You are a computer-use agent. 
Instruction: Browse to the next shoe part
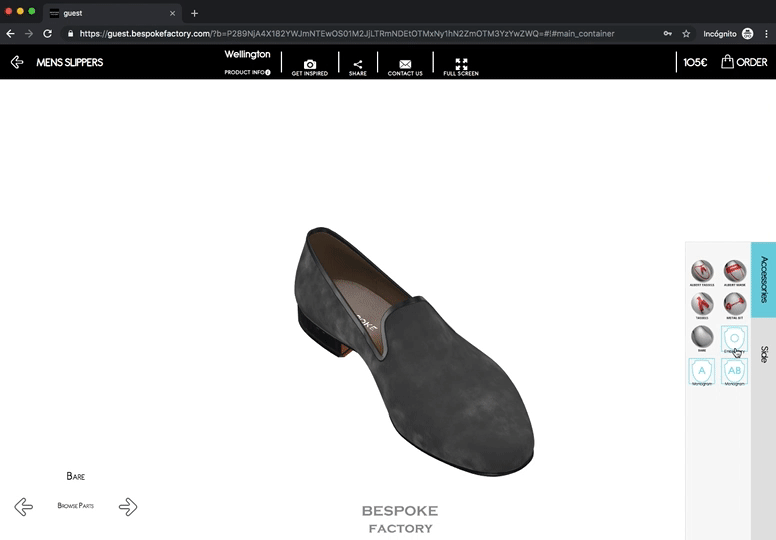point(128,506)
